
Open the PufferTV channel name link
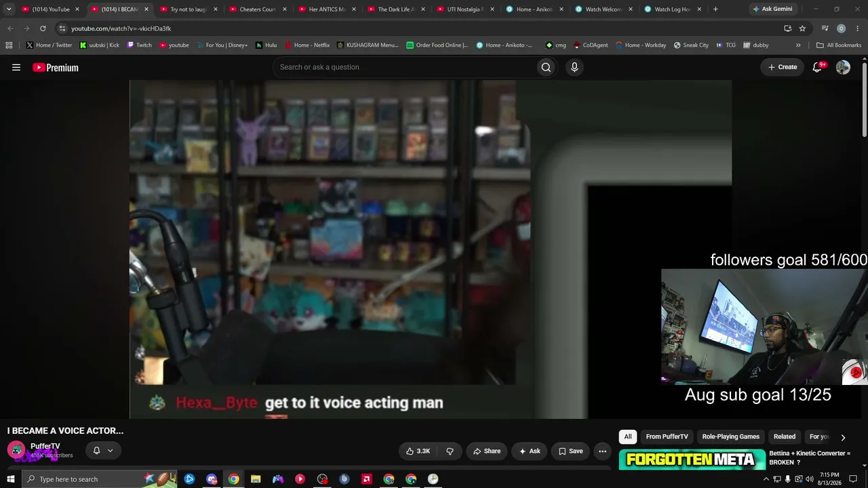45,446
